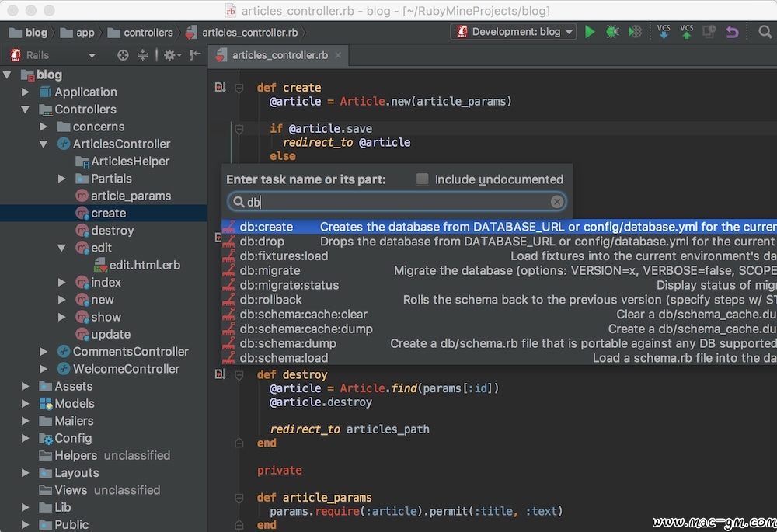777x532 pixels.
Task: Click the Config folder icon
Action: click(46, 438)
